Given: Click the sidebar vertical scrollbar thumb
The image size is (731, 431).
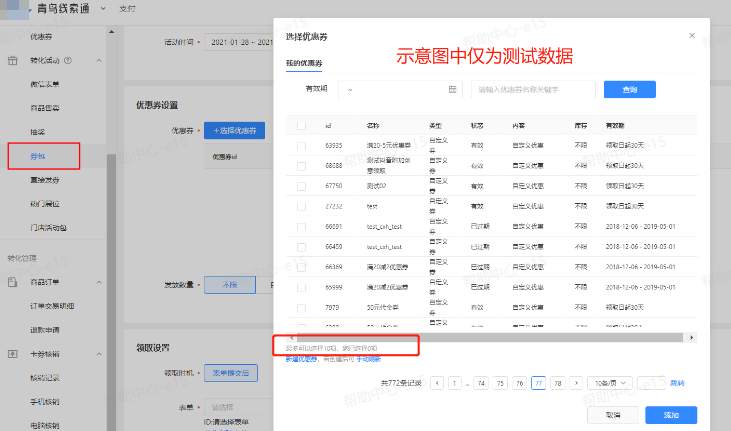Looking at the screenshot, I should [x=111, y=292].
